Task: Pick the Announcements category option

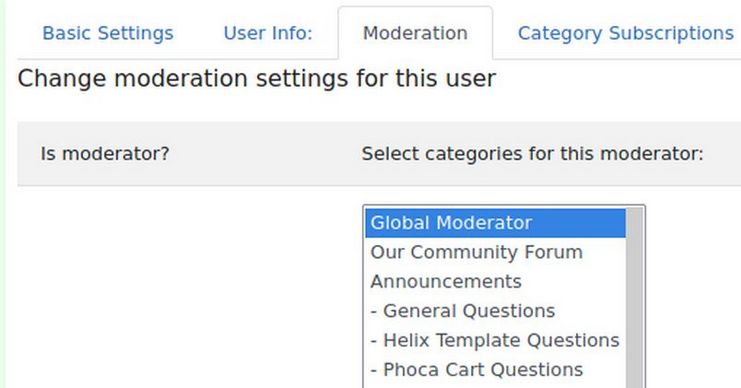Action: click(495, 281)
